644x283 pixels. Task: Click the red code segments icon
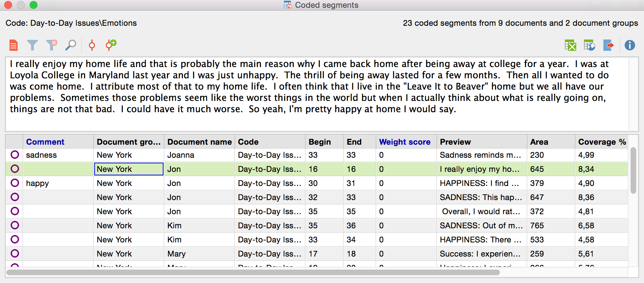click(92, 45)
